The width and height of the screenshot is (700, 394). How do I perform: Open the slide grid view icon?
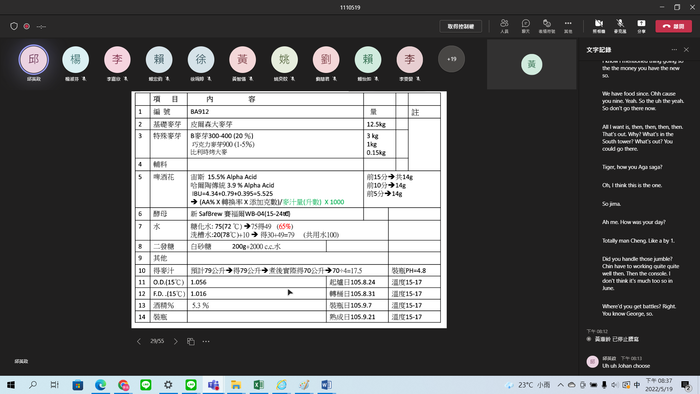coord(191,341)
